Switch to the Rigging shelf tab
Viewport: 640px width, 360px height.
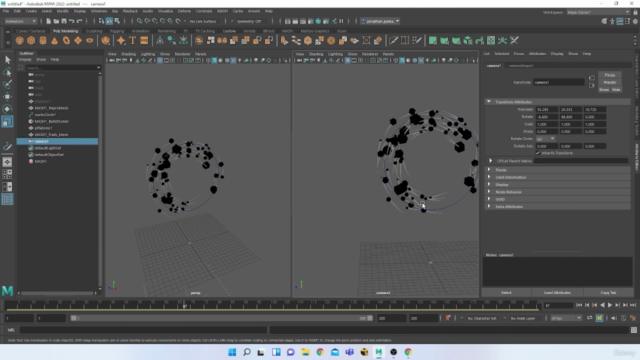[x=117, y=31]
